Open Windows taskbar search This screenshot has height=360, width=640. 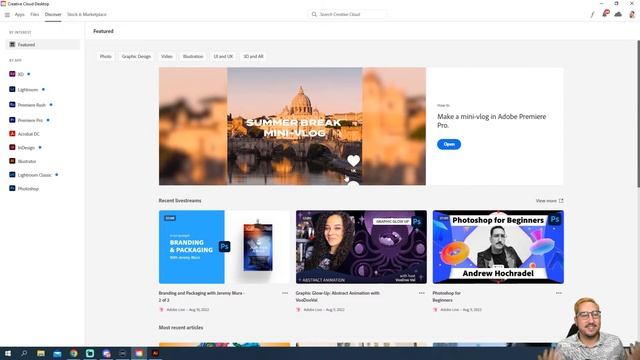pos(24,353)
